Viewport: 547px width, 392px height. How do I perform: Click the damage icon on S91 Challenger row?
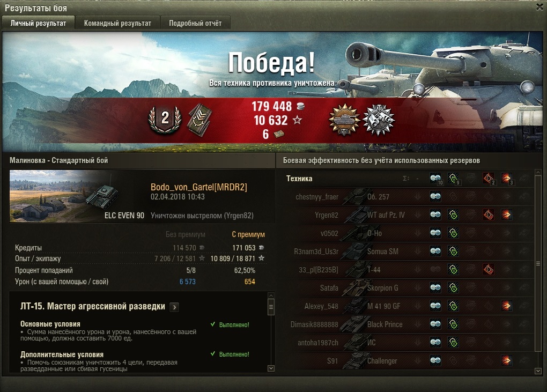click(x=506, y=360)
